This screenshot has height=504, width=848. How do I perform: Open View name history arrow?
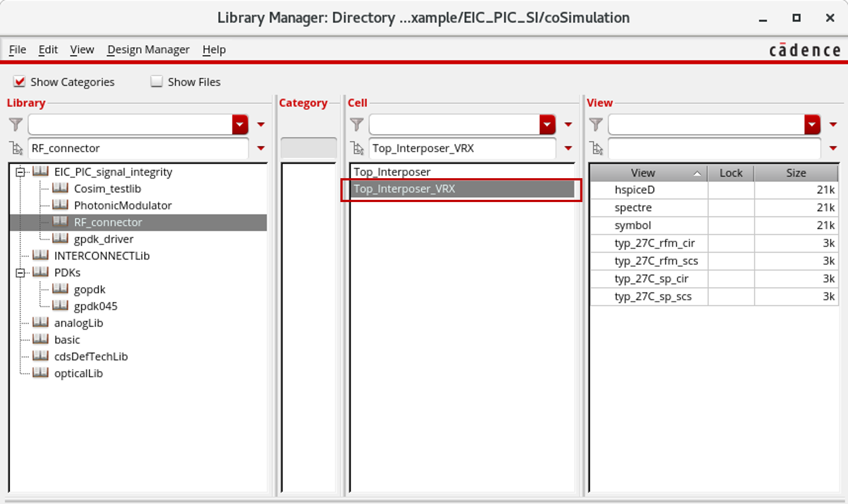[x=833, y=148]
